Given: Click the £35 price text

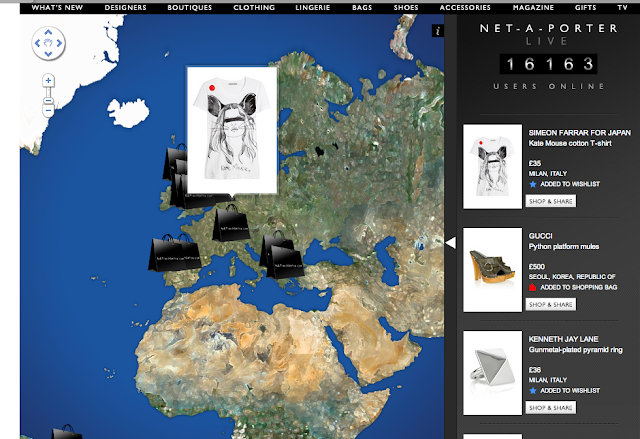Looking at the screenshot, I should click(x=535, y=163).
